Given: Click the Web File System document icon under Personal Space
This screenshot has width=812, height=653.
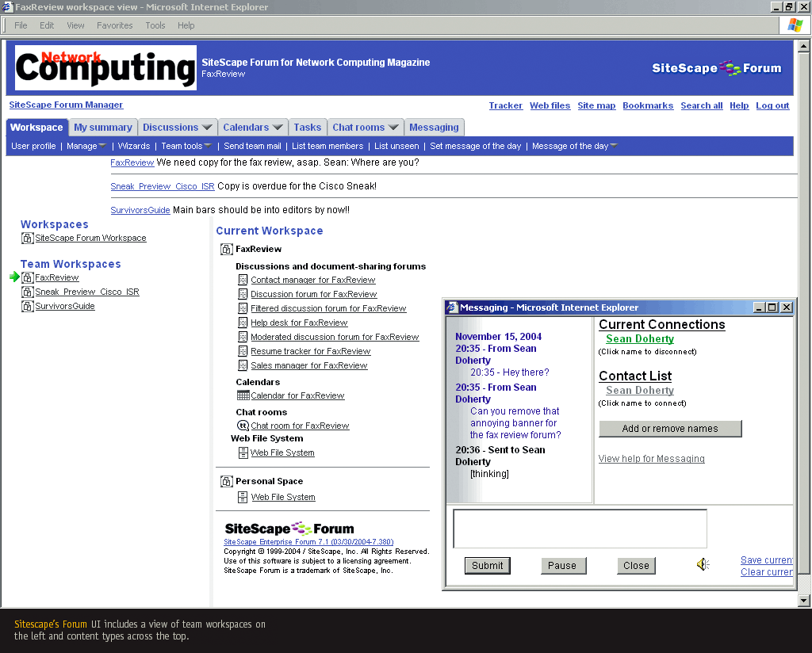Looking at the screenshot, I should pos(243,498).
